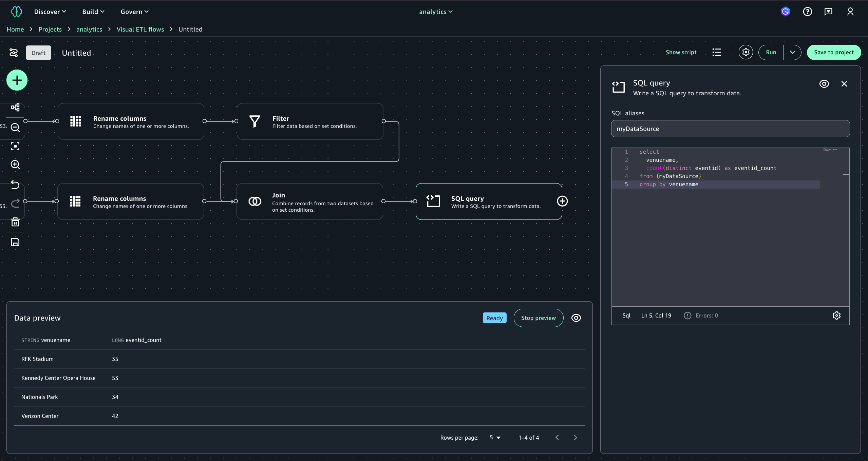Toggle the SQL query panel eye icon

click(x=824, y=84)
